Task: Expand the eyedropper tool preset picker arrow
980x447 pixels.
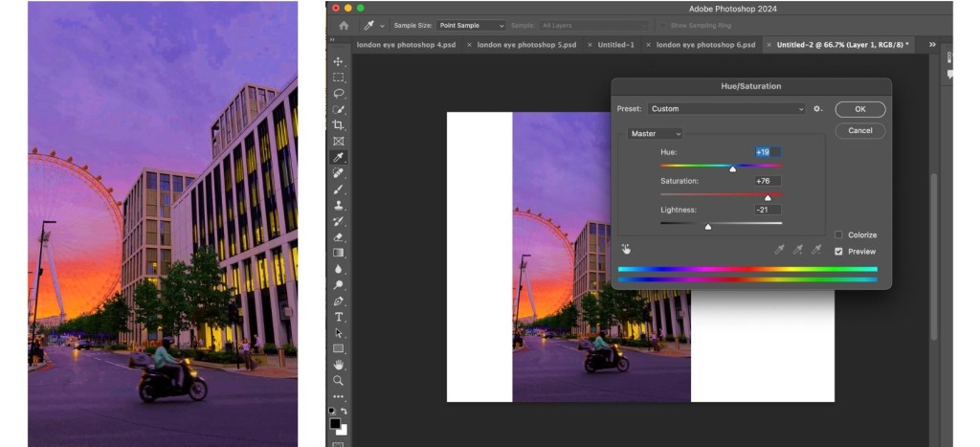Action: pyautogui.click(x=383, y=26)
